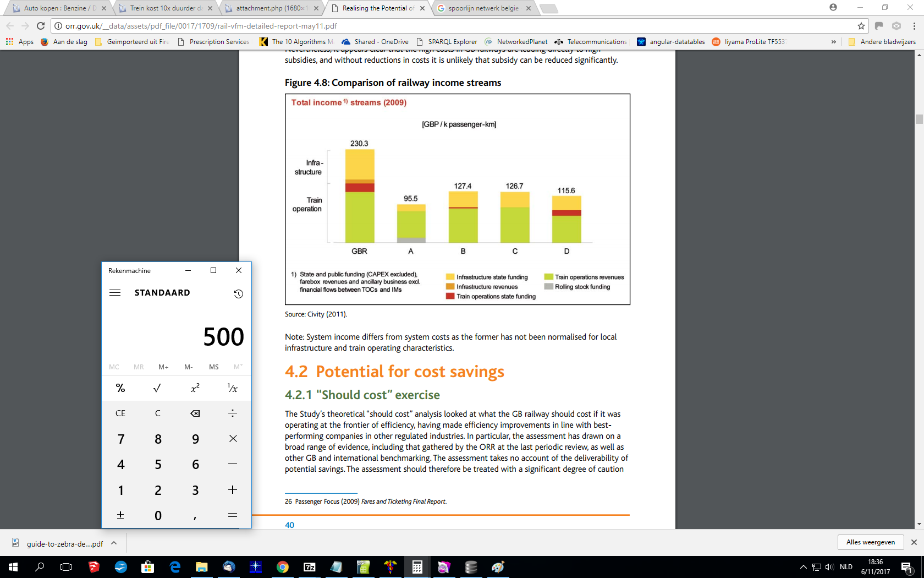Viewport: 924px width, 578px height.
Task: Open the calculator hamburger menu
Action: coord(115,293)
